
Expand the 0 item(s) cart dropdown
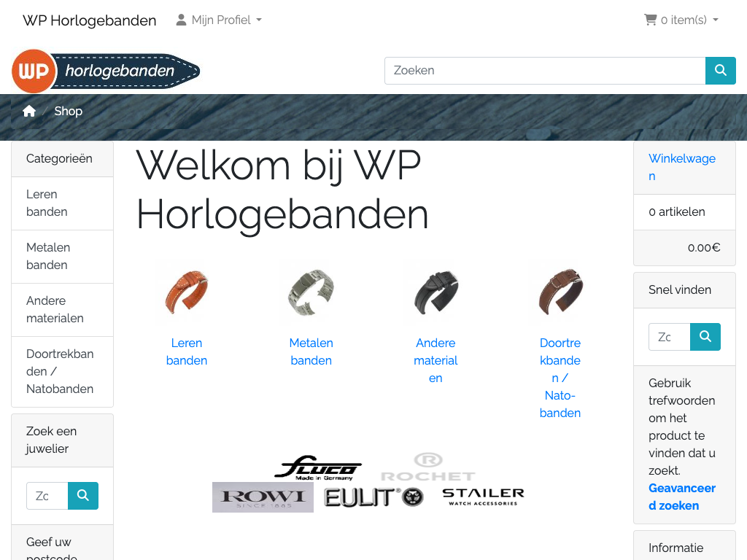(681, 20)
